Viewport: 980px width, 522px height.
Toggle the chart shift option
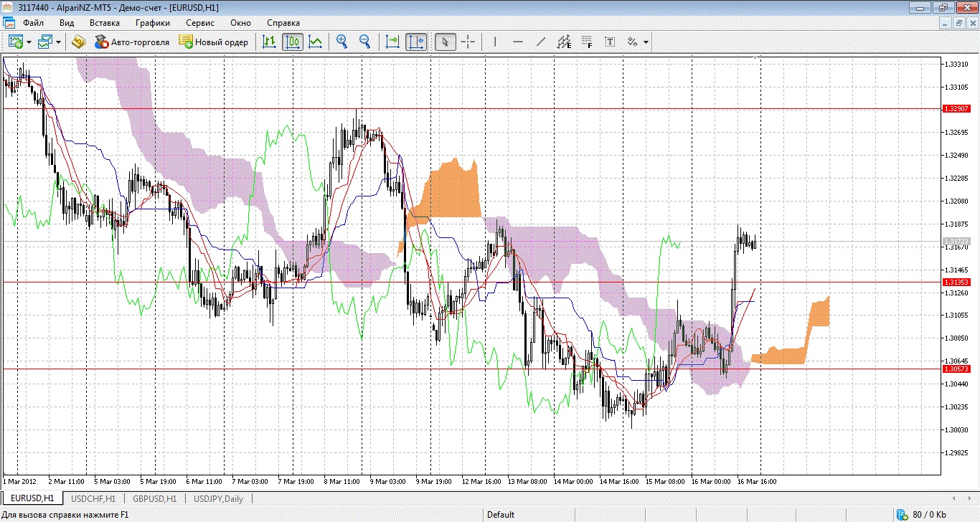pos(416,42)
